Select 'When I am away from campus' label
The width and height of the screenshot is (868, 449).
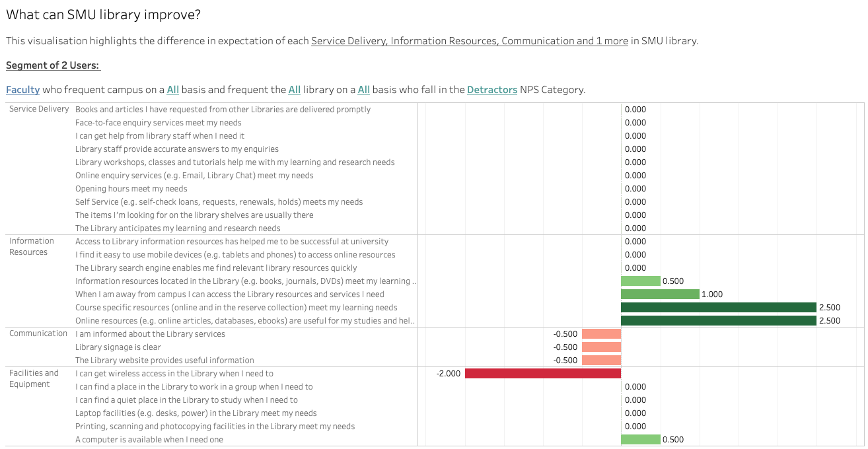pyautogui.click(x=230, y=294)
